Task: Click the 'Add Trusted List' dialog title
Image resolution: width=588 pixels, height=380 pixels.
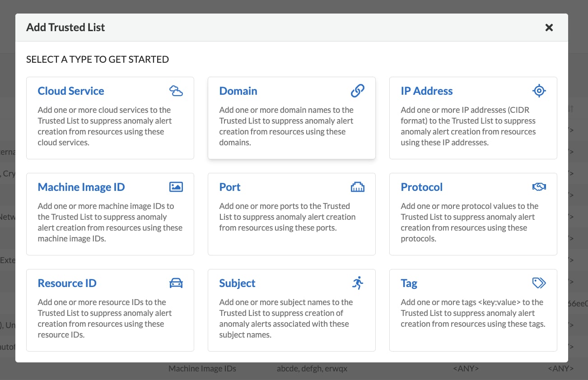Action: [65, 28]
